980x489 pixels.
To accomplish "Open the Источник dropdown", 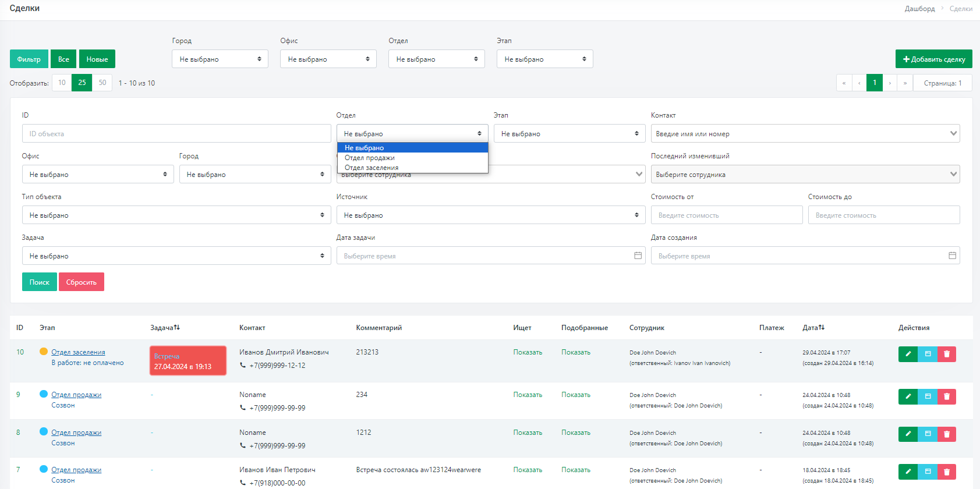I will [491, 215].
